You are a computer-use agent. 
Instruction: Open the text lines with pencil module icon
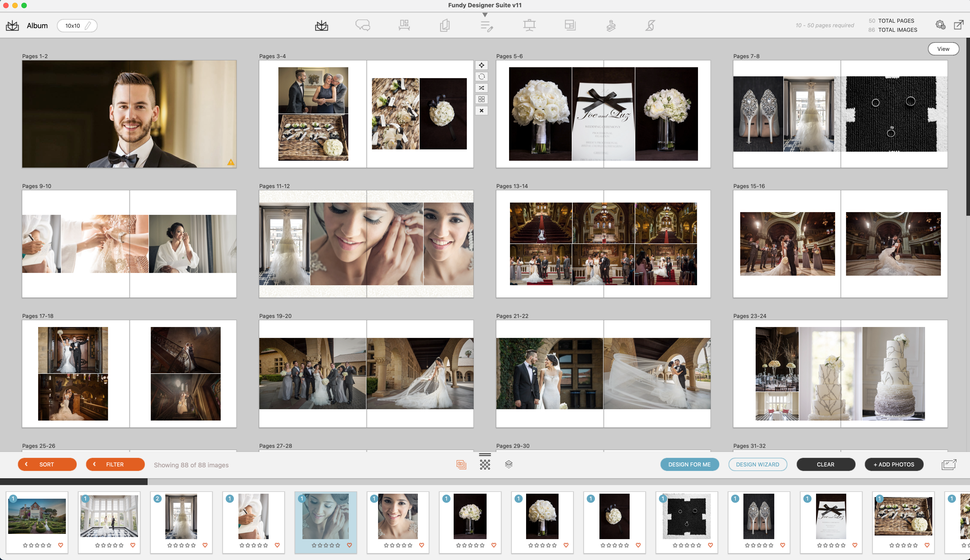click(486, 26)
